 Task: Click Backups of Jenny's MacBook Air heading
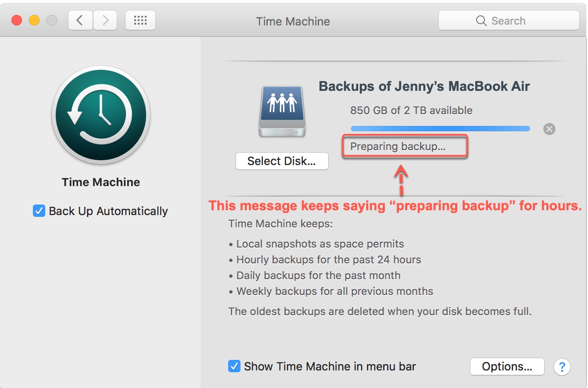pos(424,86)
